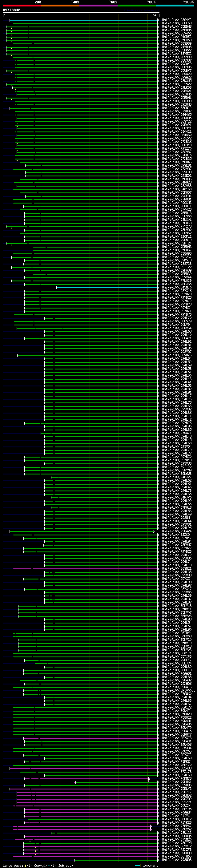Open the UniRef100_A2Q4V4 hit label
The width and height of the screenshot is (197, 868).
[x=177, y=531]
